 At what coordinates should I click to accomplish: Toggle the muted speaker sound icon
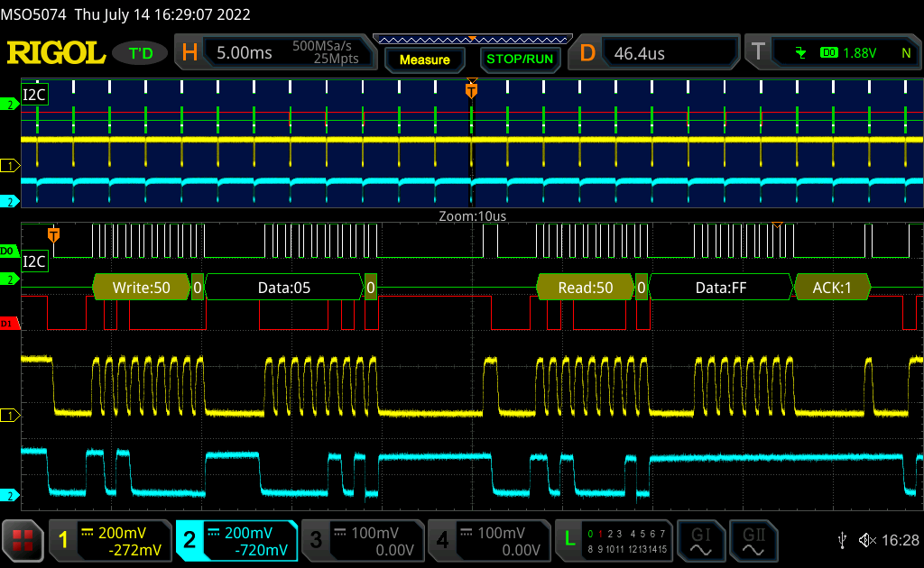click(867, 540)
